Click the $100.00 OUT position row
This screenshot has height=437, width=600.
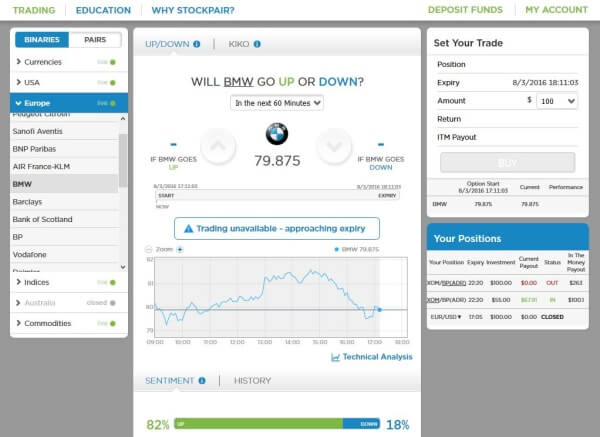(507, 283)
